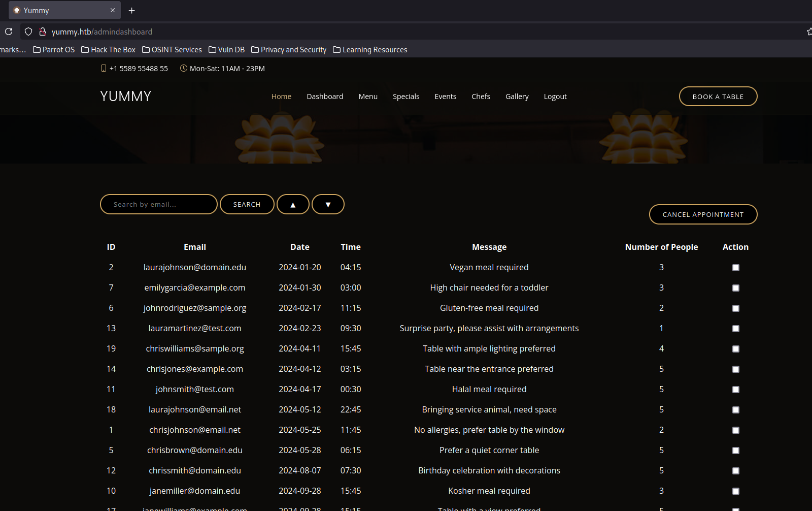Image resolution: width=812 pixels, height=511 pixels.
Task: Select message 'Bringing service animal, need space'
Action: pyautogui.click(x=489, y=409)
